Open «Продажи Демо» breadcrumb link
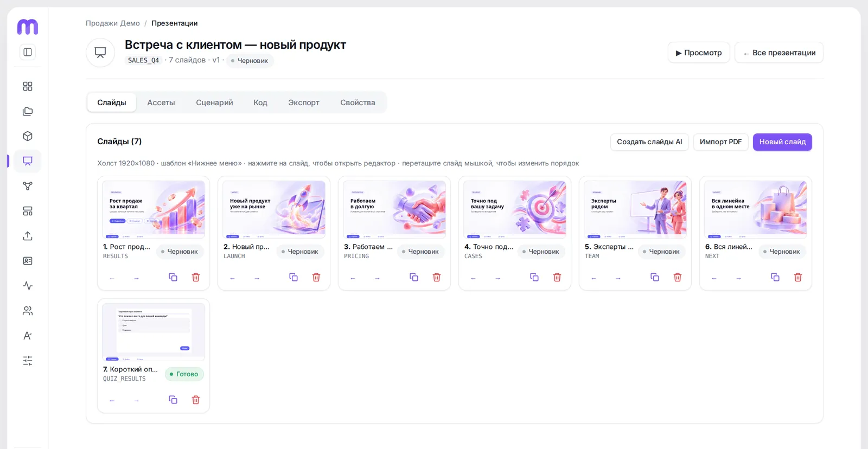 coord(113,23)
